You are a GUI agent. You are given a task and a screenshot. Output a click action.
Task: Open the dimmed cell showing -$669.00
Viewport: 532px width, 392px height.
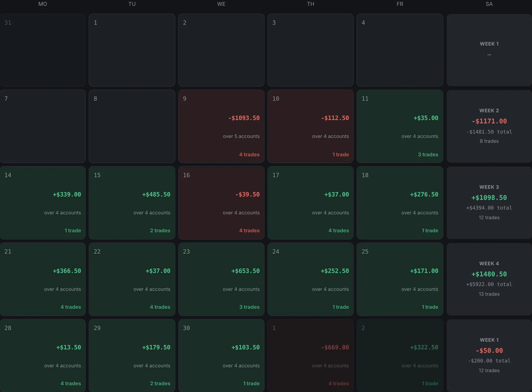coord(310,356)
